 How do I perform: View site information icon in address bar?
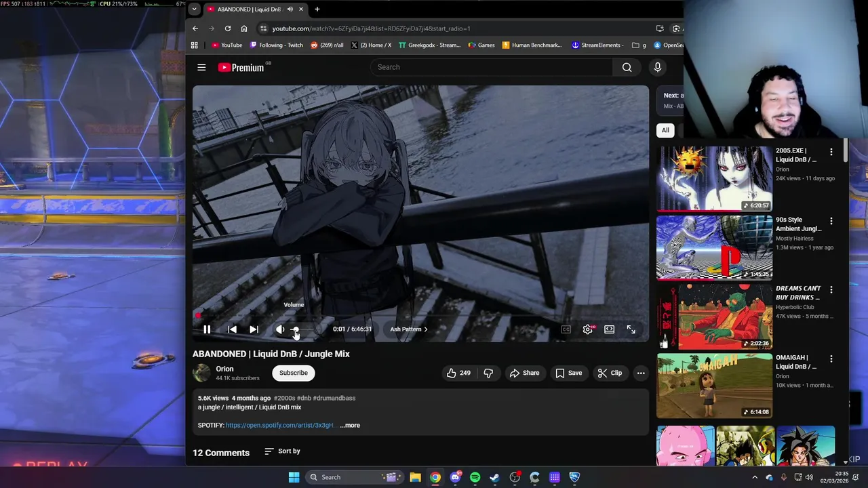263,28
